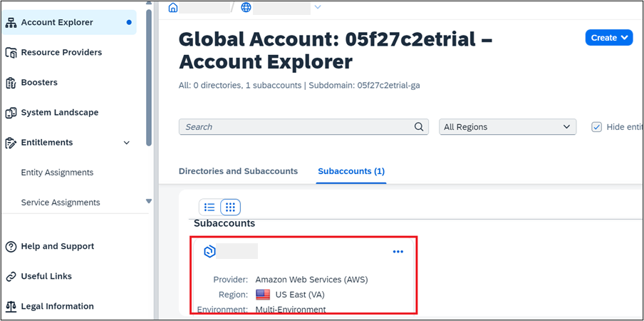644x321 pixels.
Task: Click the Multi-Environment text
Action: pos(291,310)
